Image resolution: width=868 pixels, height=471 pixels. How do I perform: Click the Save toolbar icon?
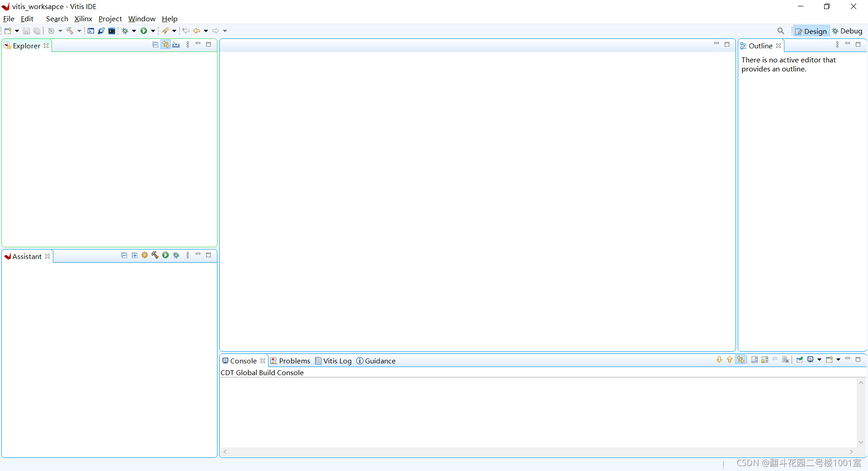[26, 31]
